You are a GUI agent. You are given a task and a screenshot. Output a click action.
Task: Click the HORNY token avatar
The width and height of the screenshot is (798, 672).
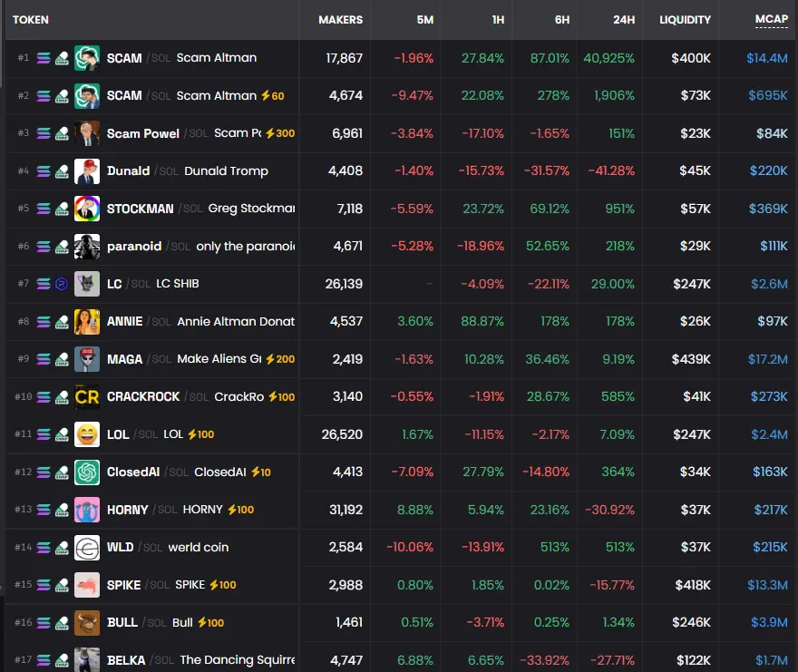point(87,510)
